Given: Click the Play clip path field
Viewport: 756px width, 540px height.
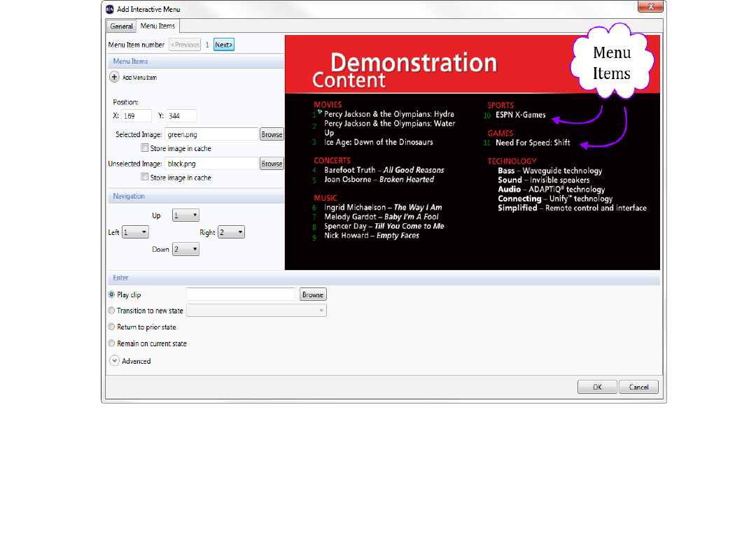Looking at the screenshot, I should [x=241, y=294].
